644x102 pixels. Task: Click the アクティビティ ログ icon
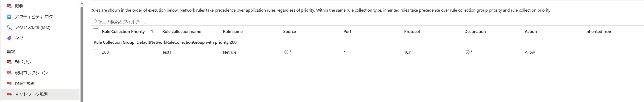click(x=9, y=17)
